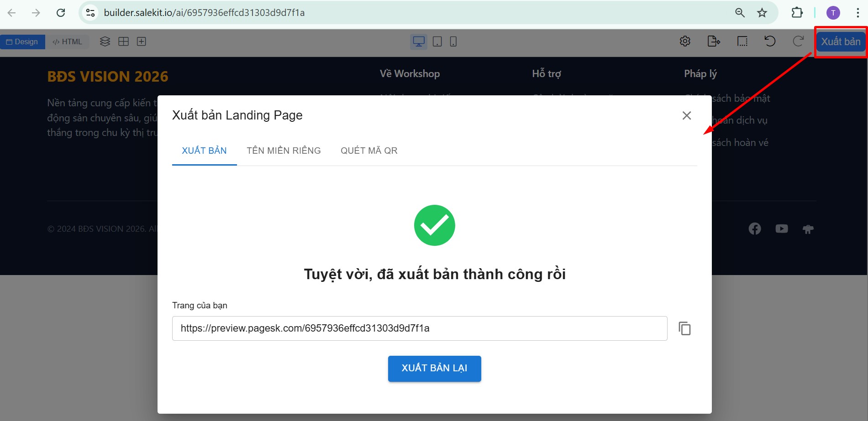Click the add section plus icon

142,42
